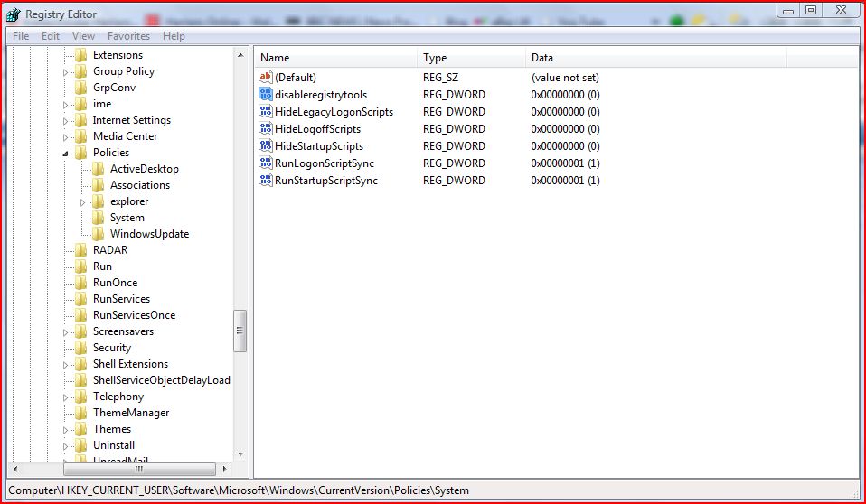
Task: Open the Help menu
Action: (x=174, y=36)
